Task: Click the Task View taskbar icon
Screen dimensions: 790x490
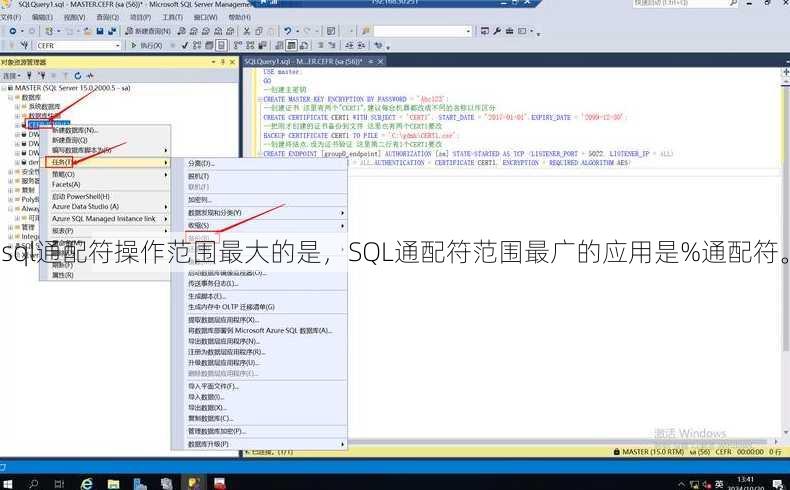Action: pyautogui.click(x=59, y=484)
